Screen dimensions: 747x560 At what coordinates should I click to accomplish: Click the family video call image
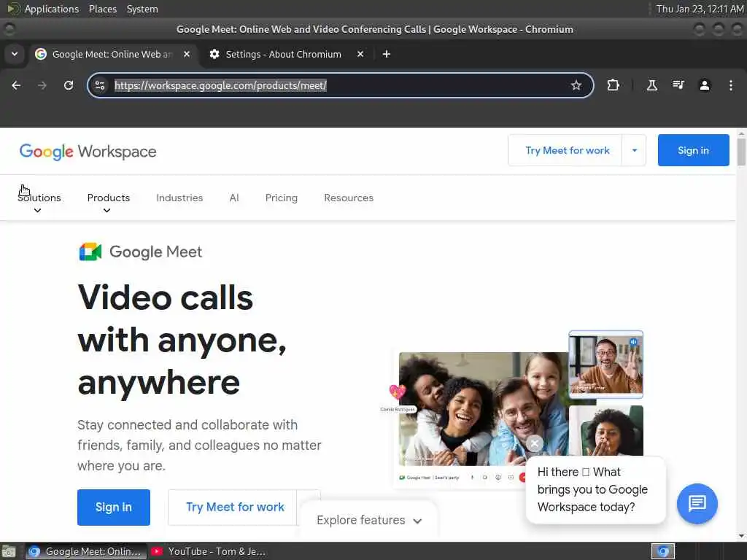[484, 408]
